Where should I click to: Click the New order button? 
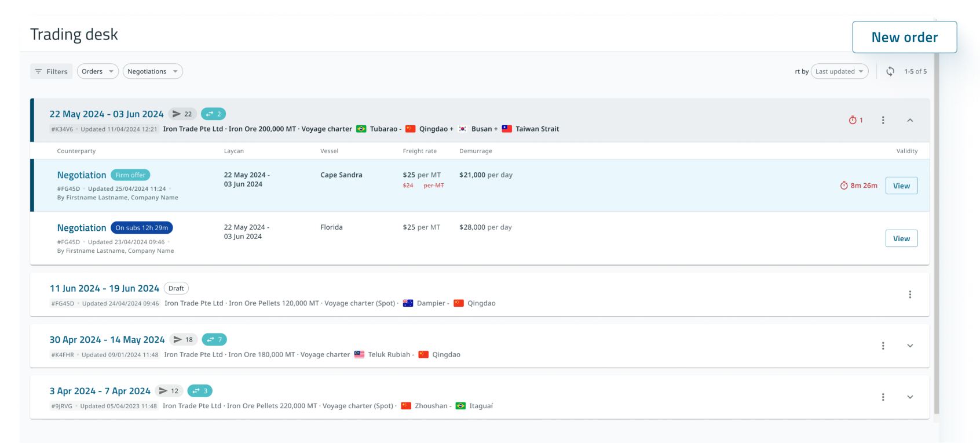click(904, 37)
